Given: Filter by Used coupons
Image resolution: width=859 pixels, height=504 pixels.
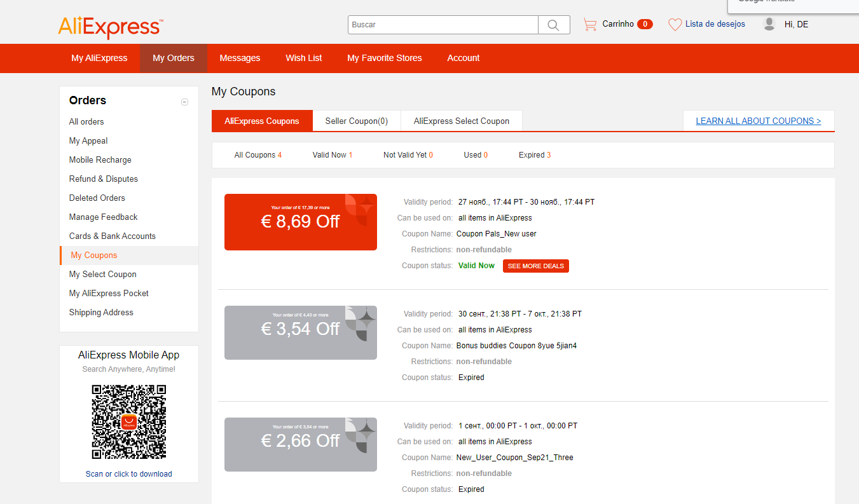Looking at the screenshot, I should pos(476,155).
